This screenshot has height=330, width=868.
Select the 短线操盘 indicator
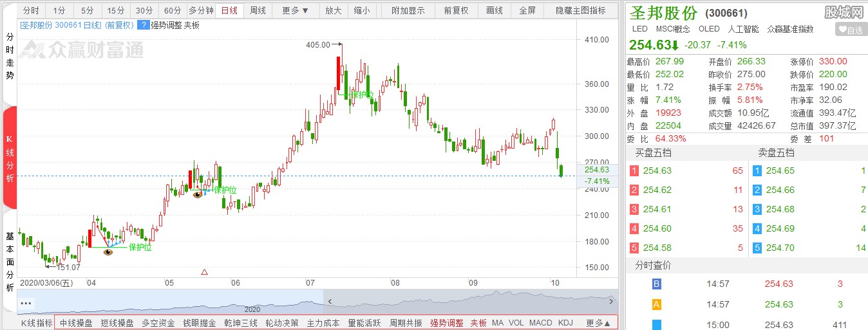click(117, 323)
